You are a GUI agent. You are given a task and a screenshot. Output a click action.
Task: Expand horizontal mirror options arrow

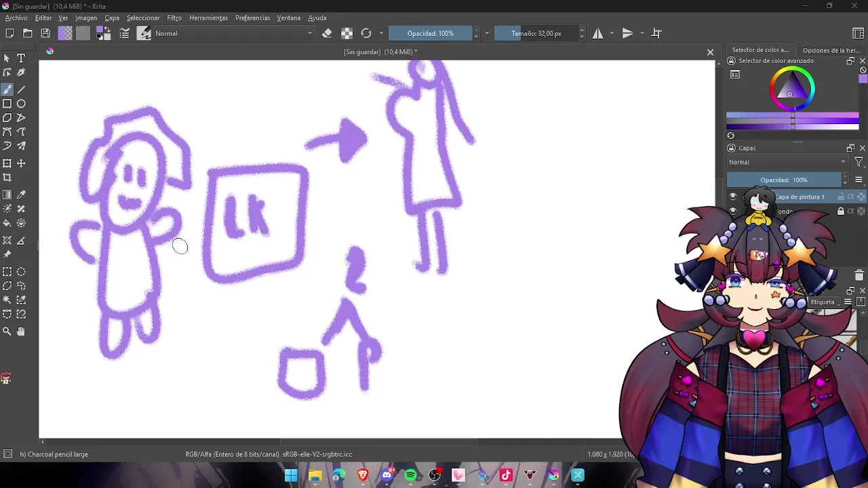tap(612, 33)
